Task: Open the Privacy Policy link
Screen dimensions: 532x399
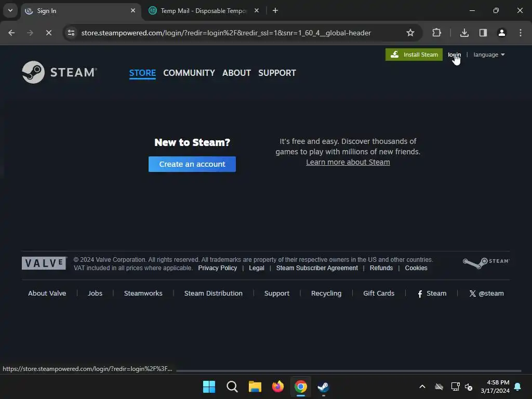Action: point(218,268)
